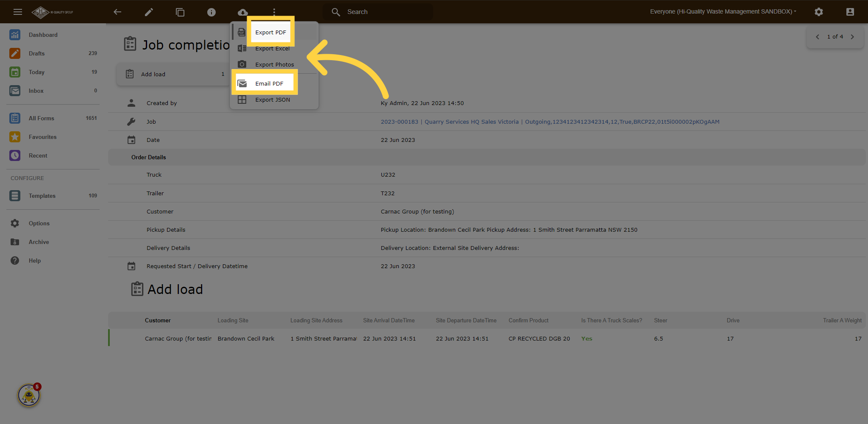Click the account profile icon top right
The image size is (868, 424).
click(x=850, y=12)
